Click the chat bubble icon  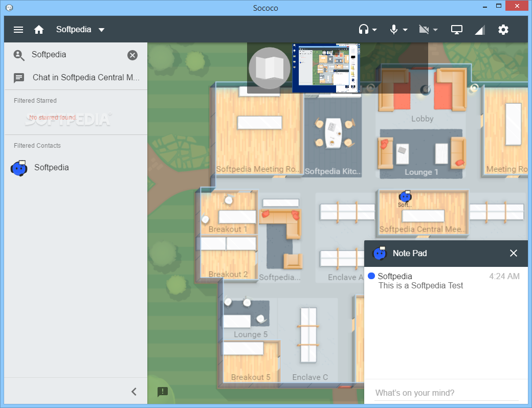click(x=19, y=78)
